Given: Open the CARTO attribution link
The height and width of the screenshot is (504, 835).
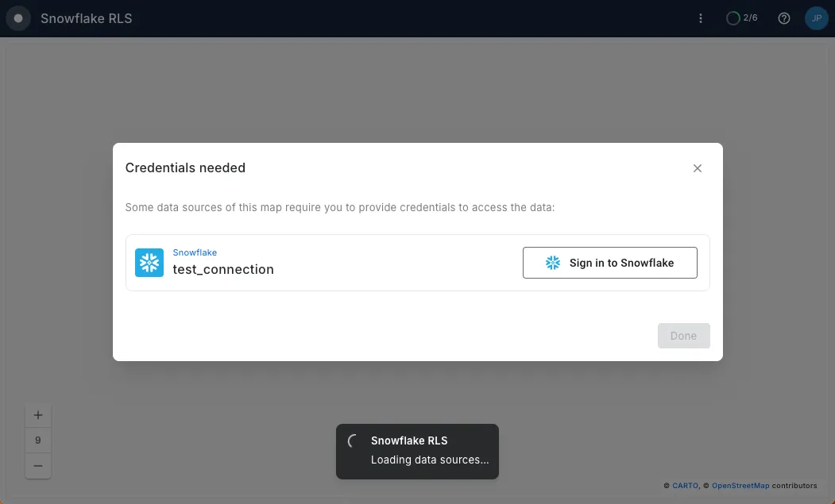Looking at the screenshot, I should pyautogui.click(x=684, y=485).
